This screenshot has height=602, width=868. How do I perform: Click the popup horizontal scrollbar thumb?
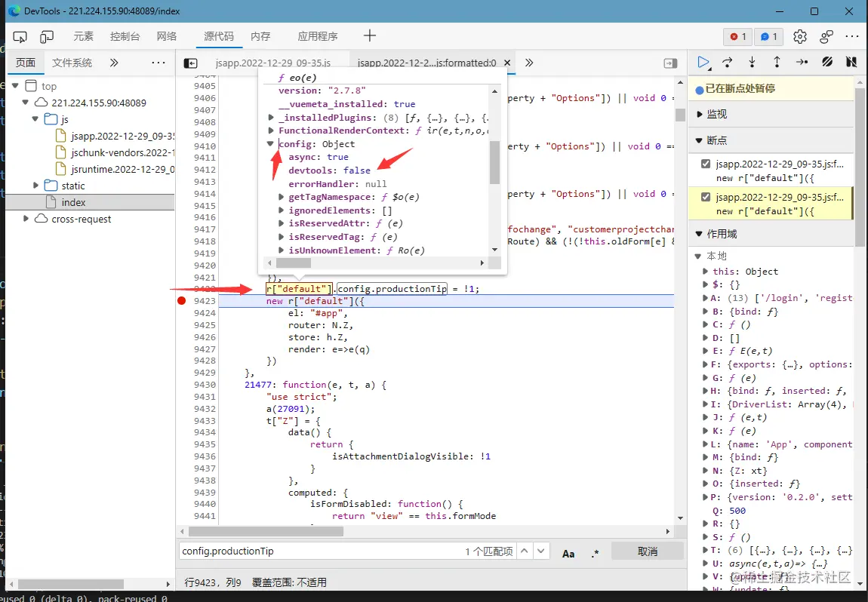(x=294, y=263)
